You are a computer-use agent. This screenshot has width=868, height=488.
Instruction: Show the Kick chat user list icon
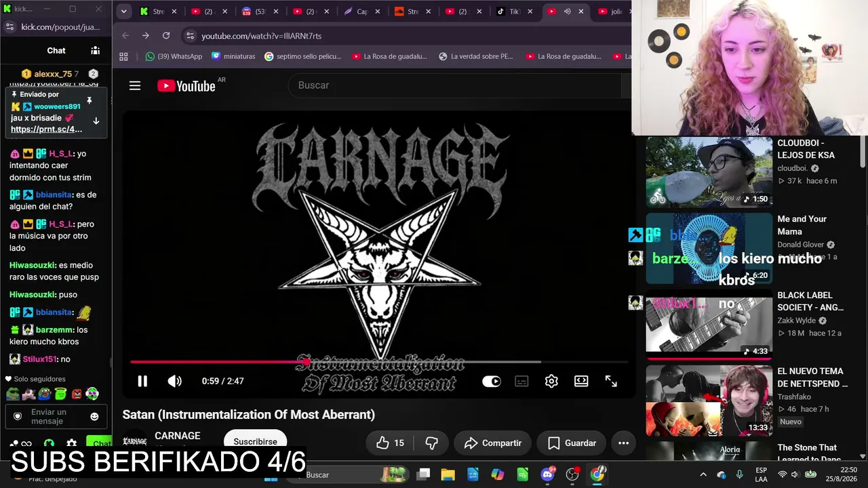96,50
